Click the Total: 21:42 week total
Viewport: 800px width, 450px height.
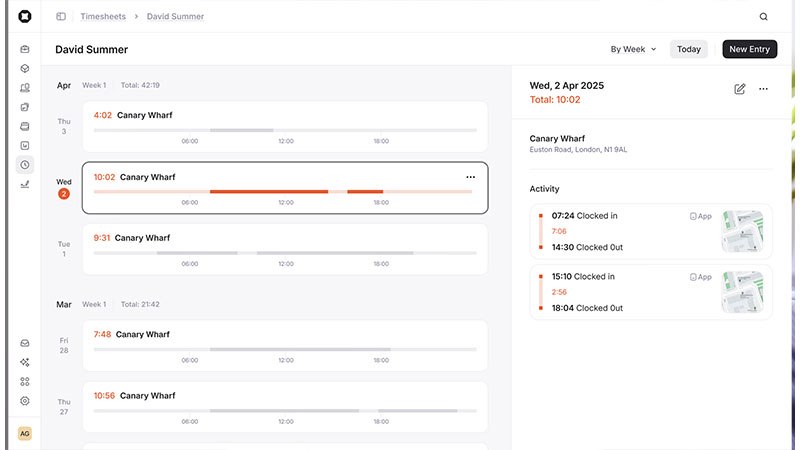click(140, 304)
